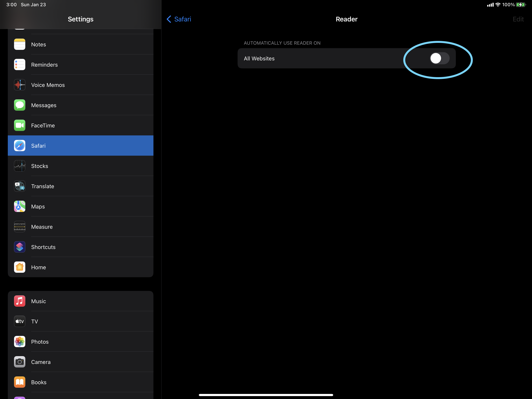This screenshot has height=399, width=532.
Task: Tap the green Messages bubble icon
Action: (19, 105)
